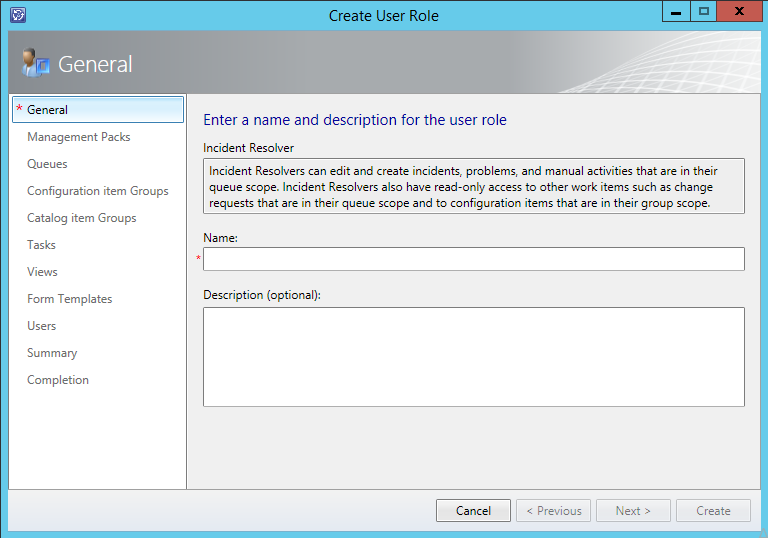Screen dimensions: 768x538
Task: Select the Users wizard step
Action: coord(41,326)
